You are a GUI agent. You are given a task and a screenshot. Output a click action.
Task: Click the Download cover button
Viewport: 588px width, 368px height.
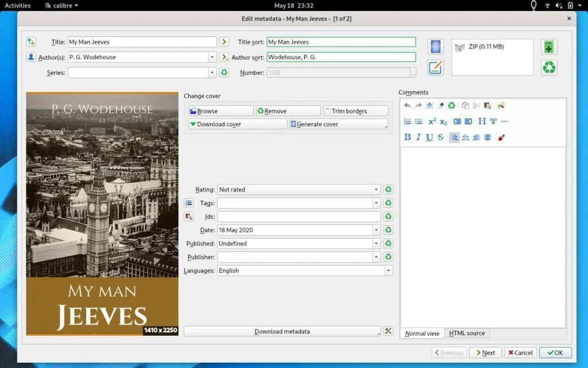pyautogui.click(x=237, y=124)
